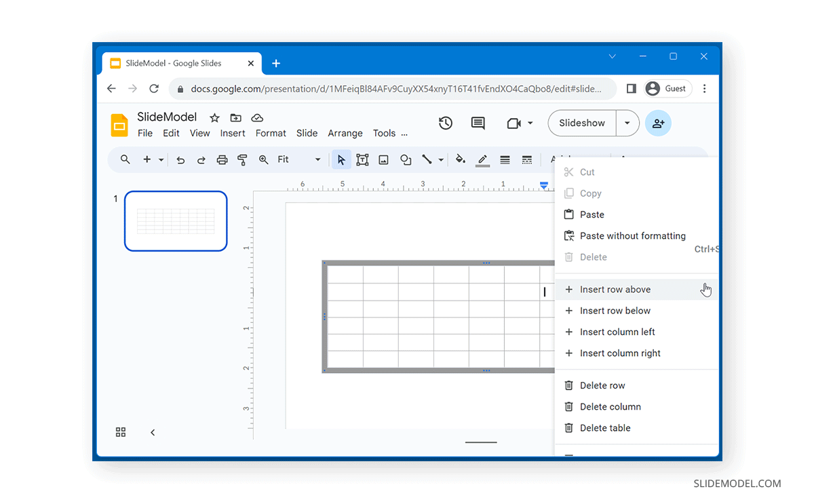Open the comment history icon
Viewport: 814px width, 504px height.
pos(478,123)
